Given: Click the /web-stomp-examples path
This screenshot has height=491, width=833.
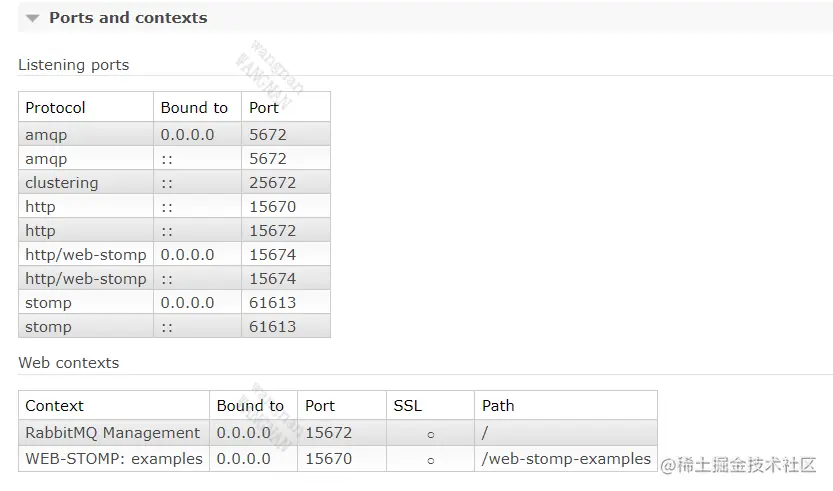Looking at the screenshot, I should pos(566,459).
